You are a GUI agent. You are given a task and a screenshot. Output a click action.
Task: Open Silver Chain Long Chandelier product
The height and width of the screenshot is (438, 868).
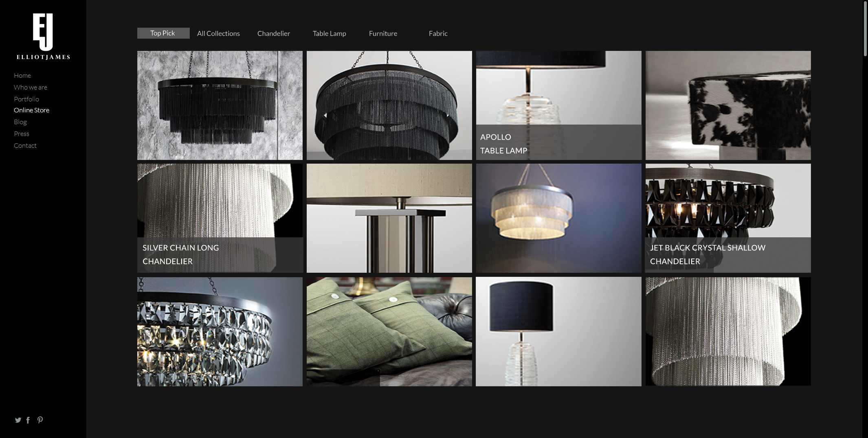220,218
